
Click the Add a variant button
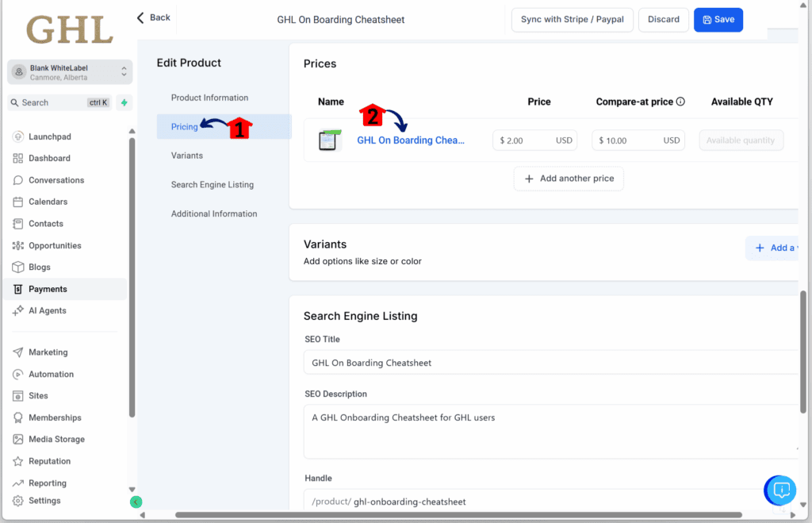click(773, 248)
